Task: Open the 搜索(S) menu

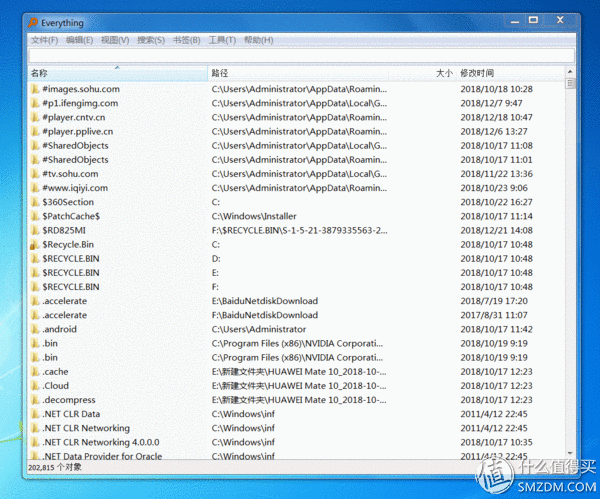Action: [151, 40]
